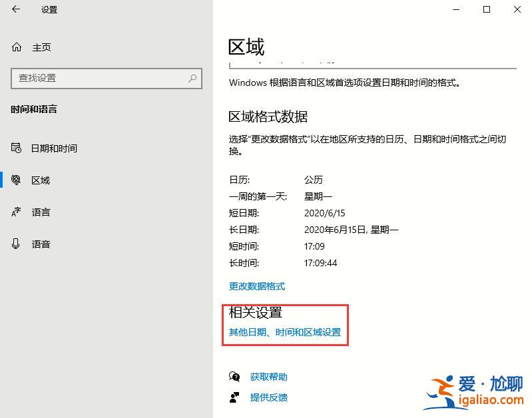Click the 相关设置 heading
Image resolution: width=532 pixels, height=418 pixels.
[256, 312]
